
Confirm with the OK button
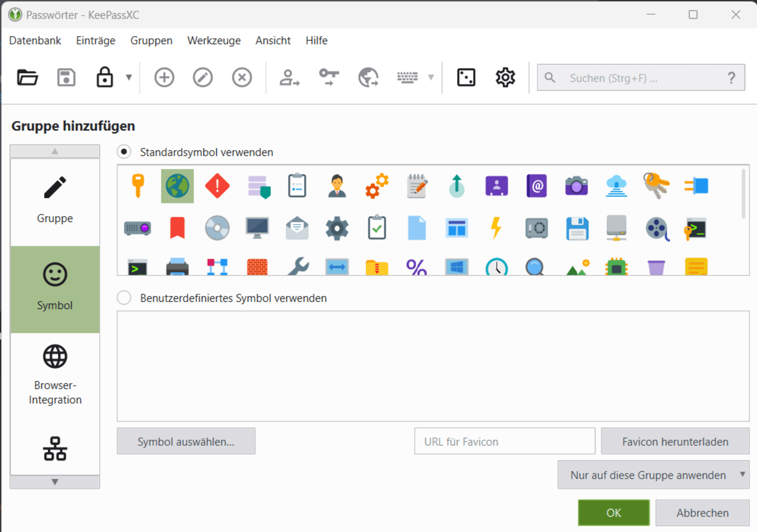pyautogui.click(x=613, y=513)
